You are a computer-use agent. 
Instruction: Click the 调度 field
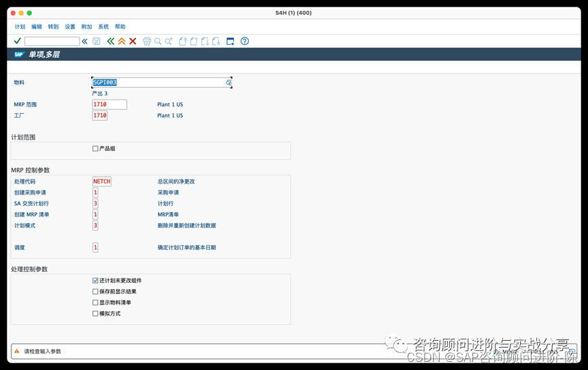(95, 248)
